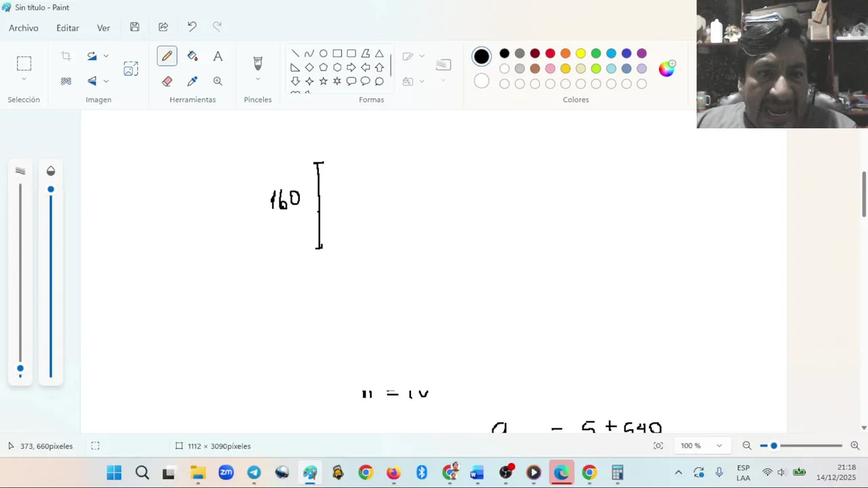The image size is (868, 488).
Task: Click the Save icon in title toolbar
Action: coord(135,27)
